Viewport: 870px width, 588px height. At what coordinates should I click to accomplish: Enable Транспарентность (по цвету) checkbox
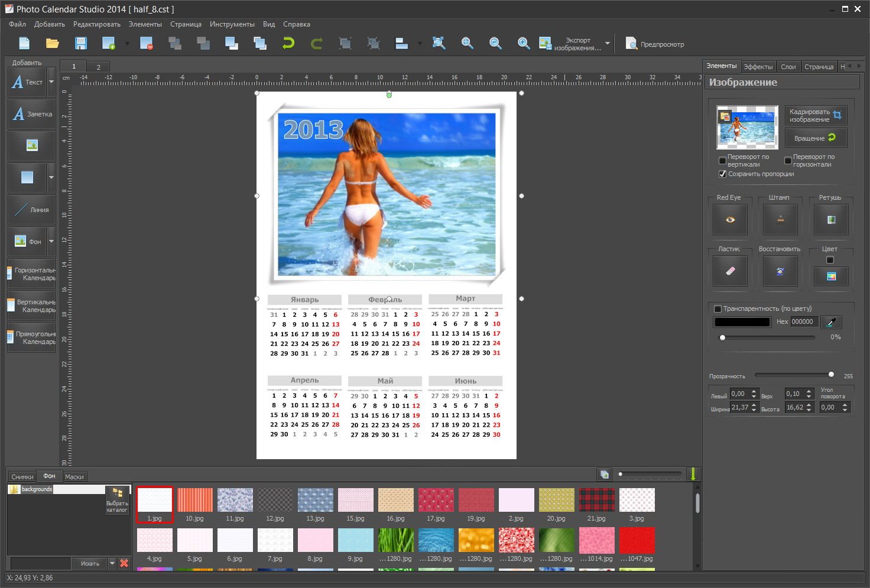[718, 308]
